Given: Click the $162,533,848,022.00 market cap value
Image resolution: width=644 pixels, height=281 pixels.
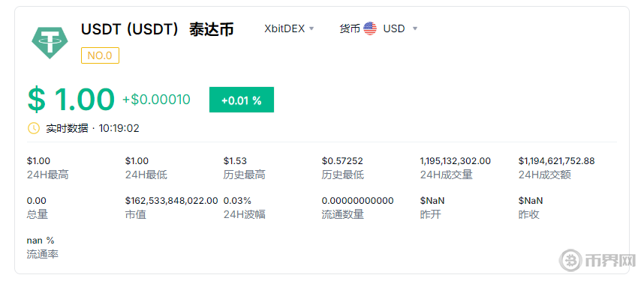Looking at the screenshot, I should pos(172,201).
